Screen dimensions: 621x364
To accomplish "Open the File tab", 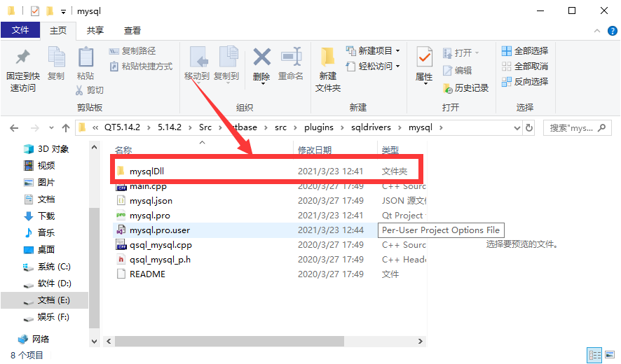I will point(20,30).
